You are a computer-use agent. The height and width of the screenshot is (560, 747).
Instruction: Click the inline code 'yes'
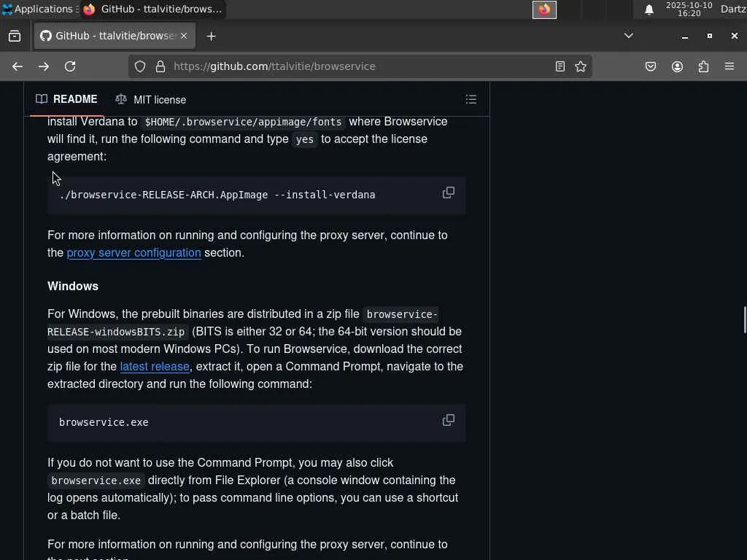click(x=305, y=139)
